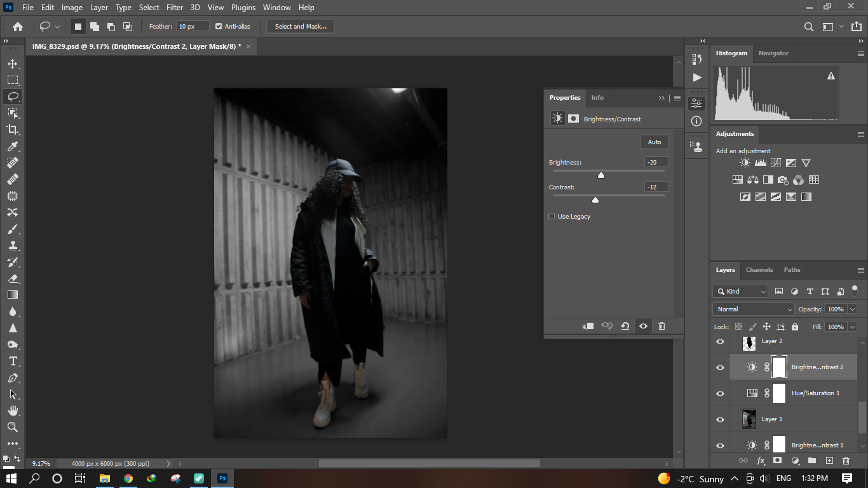Viewport: 868px width, 488px height.
Task: Add an Invert adjustment
Action: [x=745, y=197]
